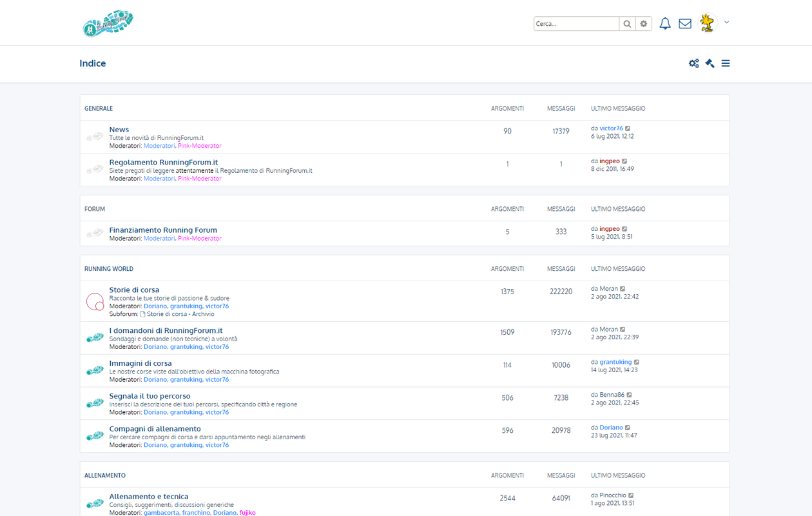
Task: Click inside the Cerca search field
Action: click(x=576, y=24)
